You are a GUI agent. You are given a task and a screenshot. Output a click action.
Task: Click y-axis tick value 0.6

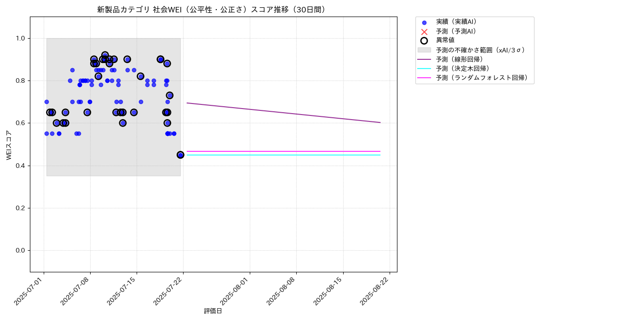(20, 123)
